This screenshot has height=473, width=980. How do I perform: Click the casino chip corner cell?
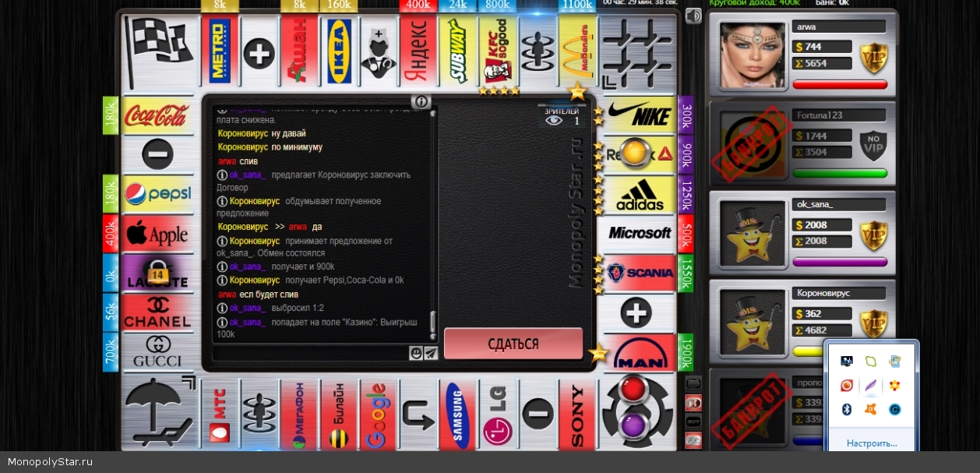pos(637,413)
